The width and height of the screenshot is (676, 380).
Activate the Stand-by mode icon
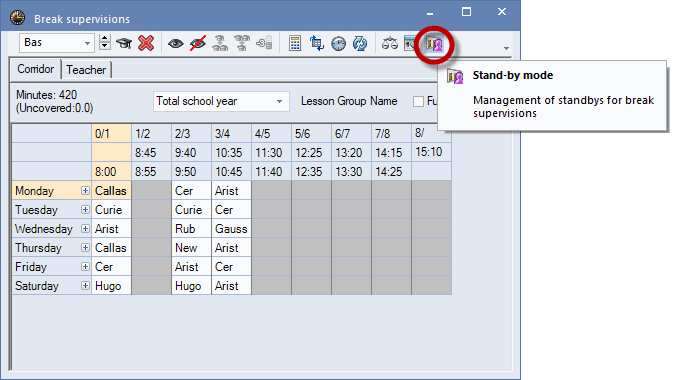coord(435,44)
